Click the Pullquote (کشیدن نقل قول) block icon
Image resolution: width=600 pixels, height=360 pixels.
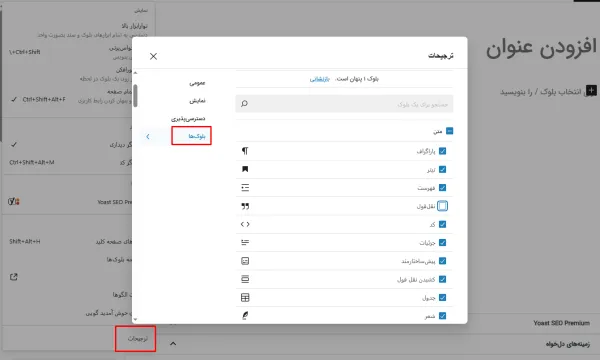coord(245,279)
